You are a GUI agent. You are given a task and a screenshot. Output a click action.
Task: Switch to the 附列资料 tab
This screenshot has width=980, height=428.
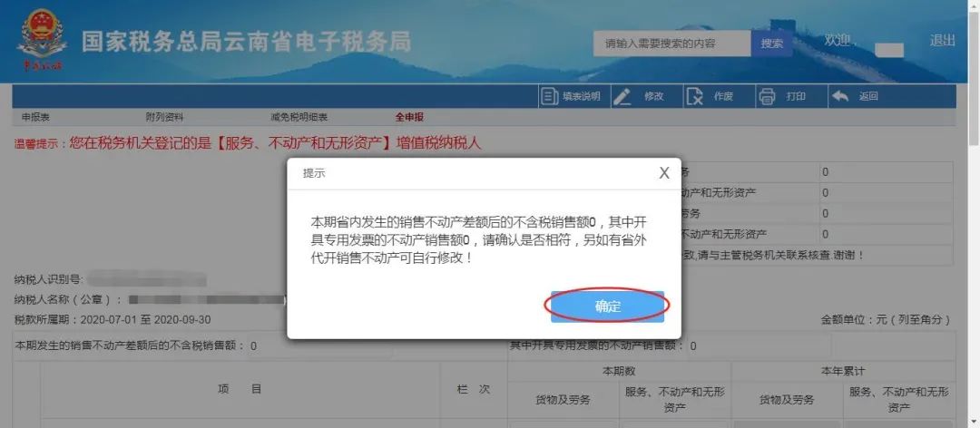click(x=164, y=117)
